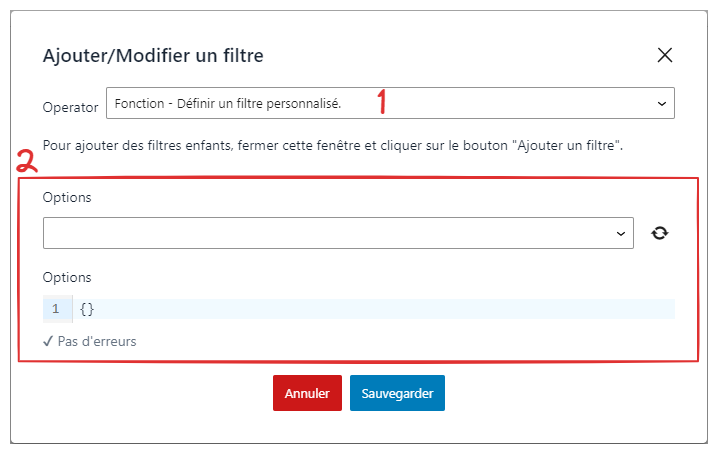Click the chevron of the Options select
Image resolution: width=718 pixels, height=454 pixels.
pyautogui.click(x=620, y=234)
